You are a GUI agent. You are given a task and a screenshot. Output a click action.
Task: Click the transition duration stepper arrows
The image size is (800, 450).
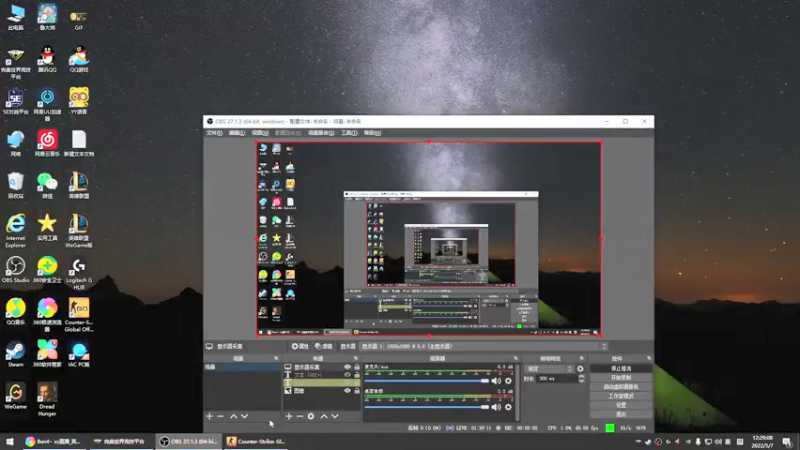click(581, 379)
